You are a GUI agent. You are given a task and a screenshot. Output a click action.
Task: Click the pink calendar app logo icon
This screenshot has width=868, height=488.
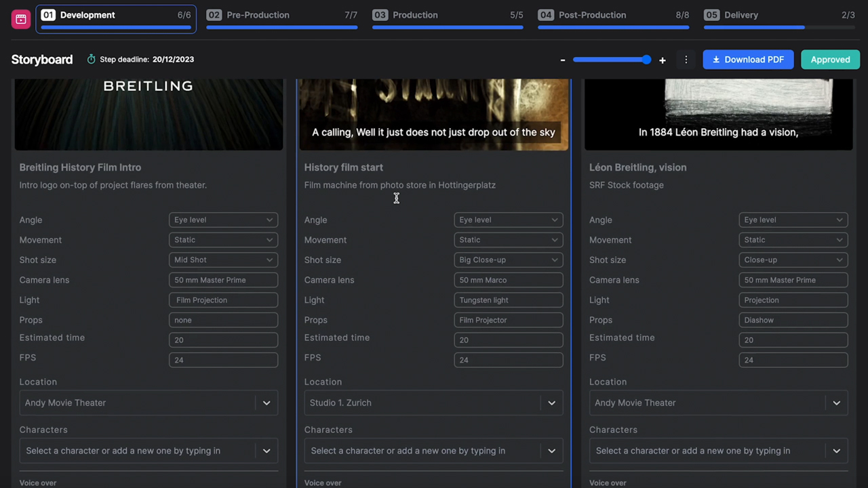coord(21,19)
